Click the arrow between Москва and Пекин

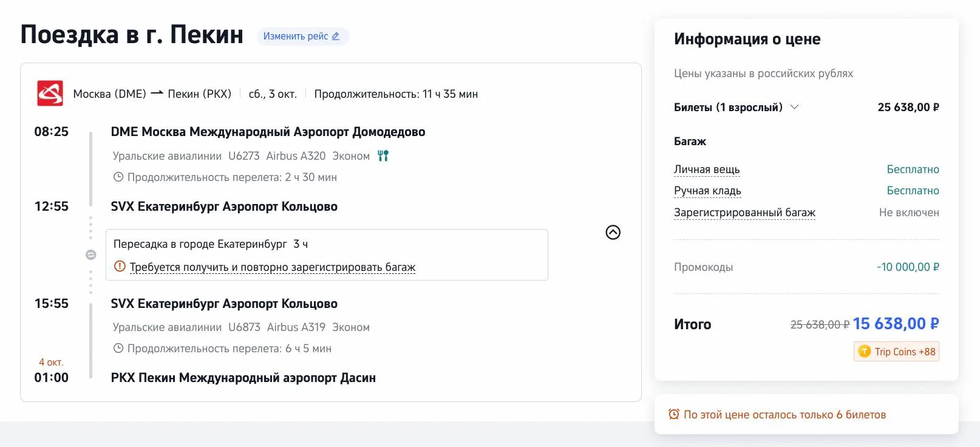pyautogui.click(x=157, y=94)
